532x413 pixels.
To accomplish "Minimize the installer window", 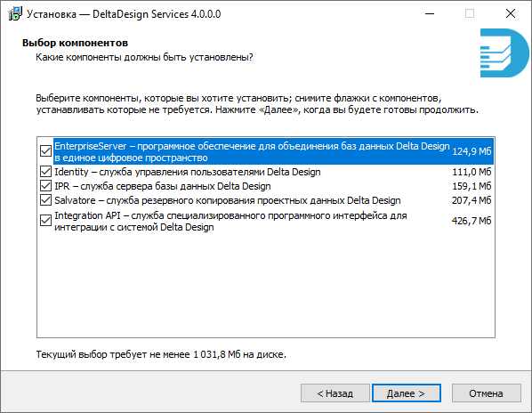I will 430,14.
